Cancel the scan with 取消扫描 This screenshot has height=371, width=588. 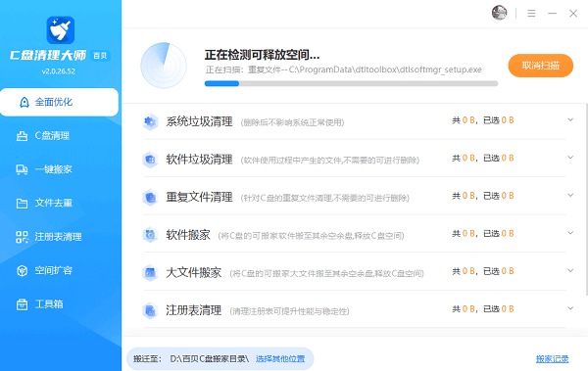click(540, 66)
